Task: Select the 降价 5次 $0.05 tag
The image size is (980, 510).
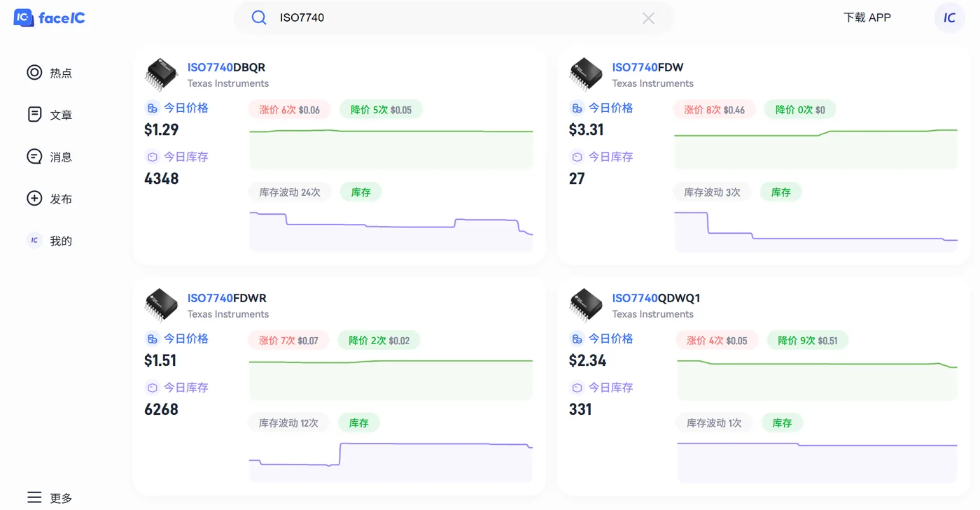Action: click(381, 109)
